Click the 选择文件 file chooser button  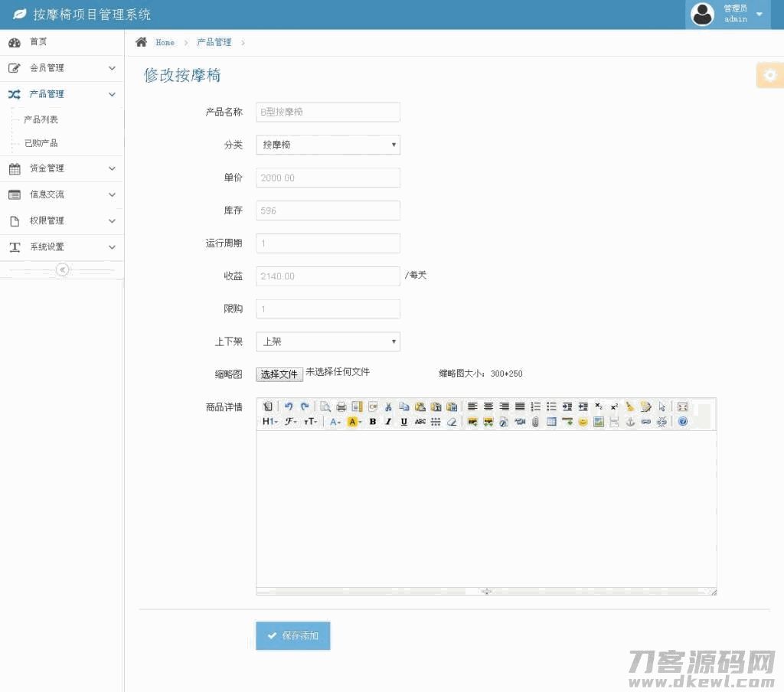pyautogui.click(x=279, y=374)
